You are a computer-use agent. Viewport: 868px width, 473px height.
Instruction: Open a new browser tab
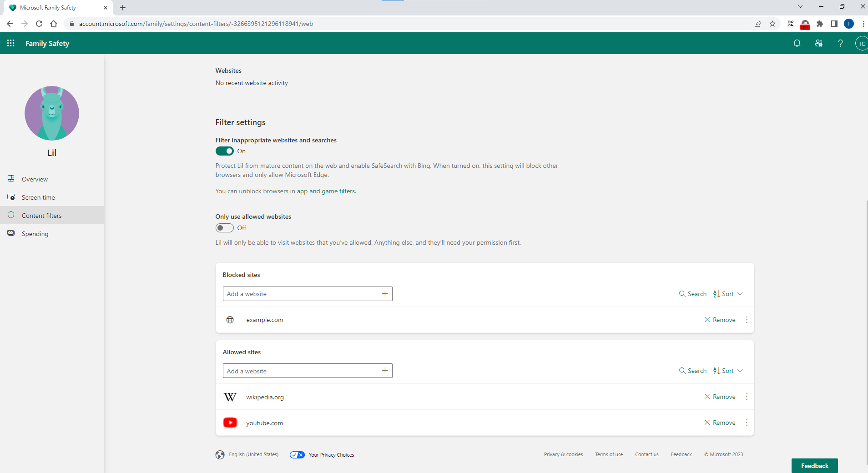(123, 8)
